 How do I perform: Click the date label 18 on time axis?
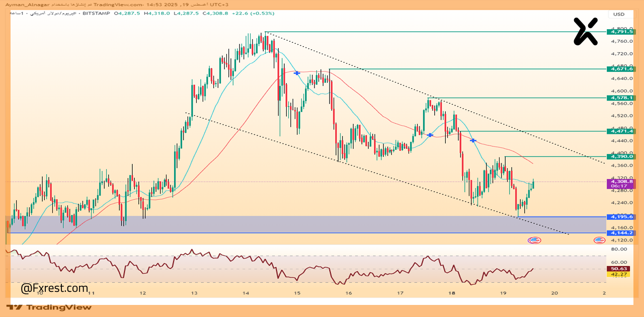(451, 292)
